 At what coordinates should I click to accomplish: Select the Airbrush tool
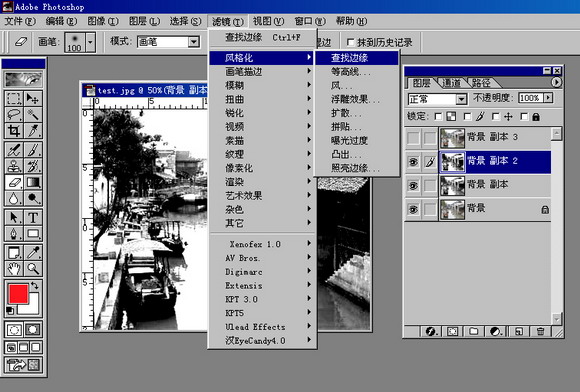(14, 150)
